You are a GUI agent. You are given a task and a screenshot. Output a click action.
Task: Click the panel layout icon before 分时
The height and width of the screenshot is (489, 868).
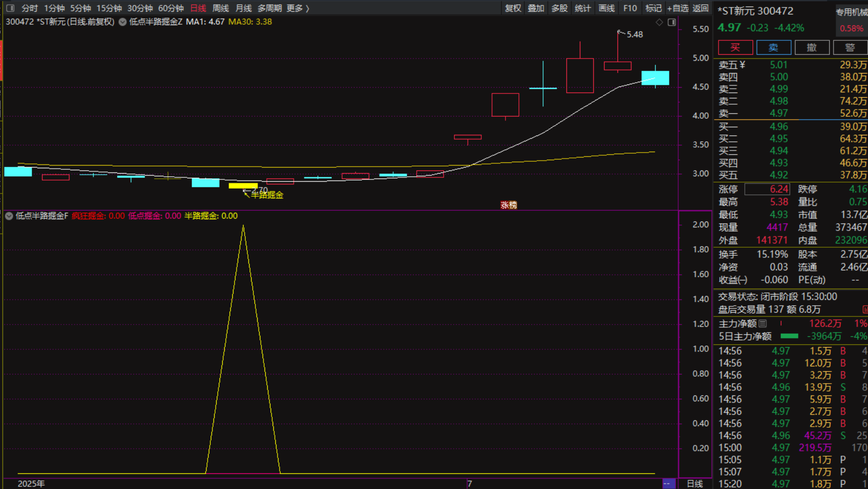(x=10, y=8)
